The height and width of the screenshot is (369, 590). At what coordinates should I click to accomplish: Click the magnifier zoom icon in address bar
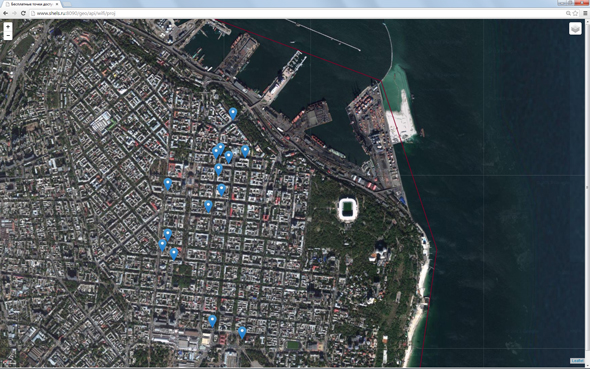point(568,13)
